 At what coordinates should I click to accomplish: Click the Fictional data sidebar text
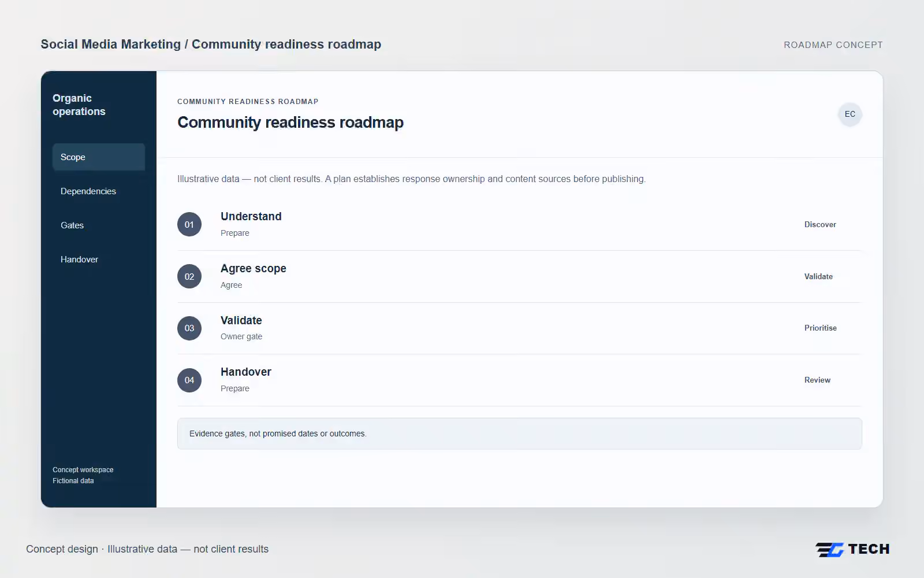point(73,481)
